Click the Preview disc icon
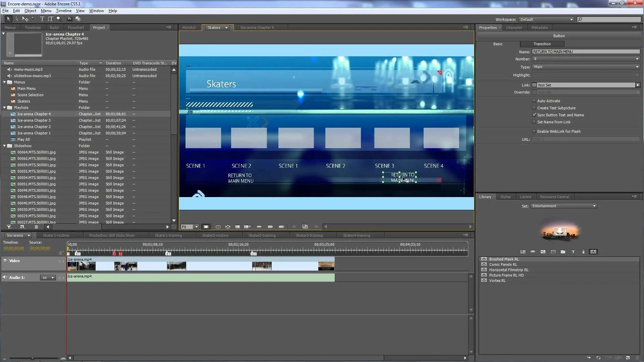644x362 pixels. pyautogui.click(x=78, y=19)
